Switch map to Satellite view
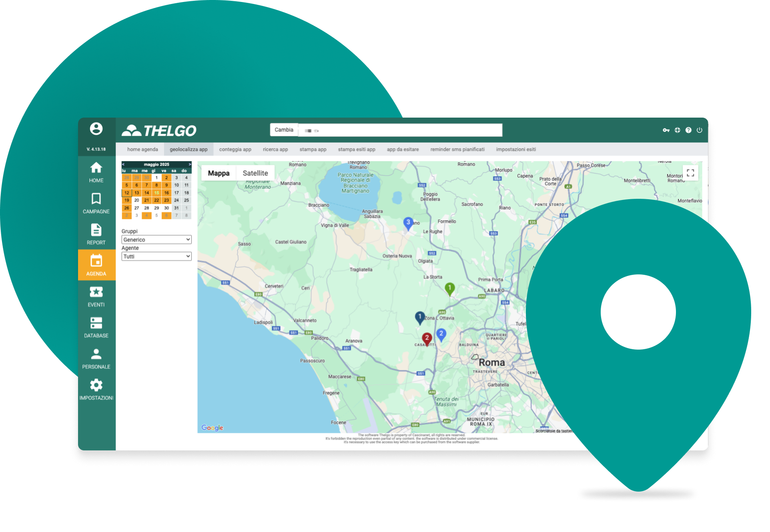The width and height of the screenshot is (770, 532). 255,173
